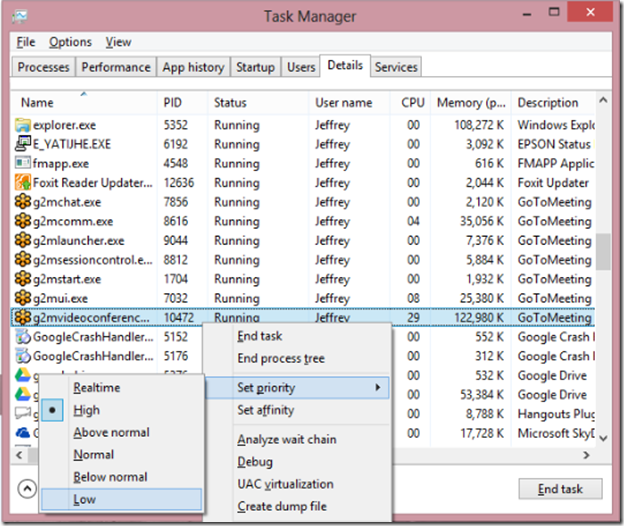Sort by the Name column header
Image resolution: width=624 pixels, height=526 pixels.
[84, 103]
